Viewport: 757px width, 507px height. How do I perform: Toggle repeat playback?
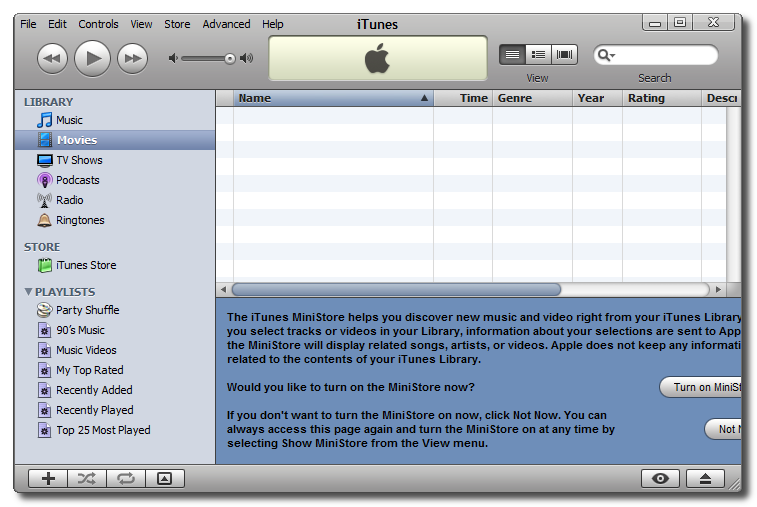click(126, 479)
